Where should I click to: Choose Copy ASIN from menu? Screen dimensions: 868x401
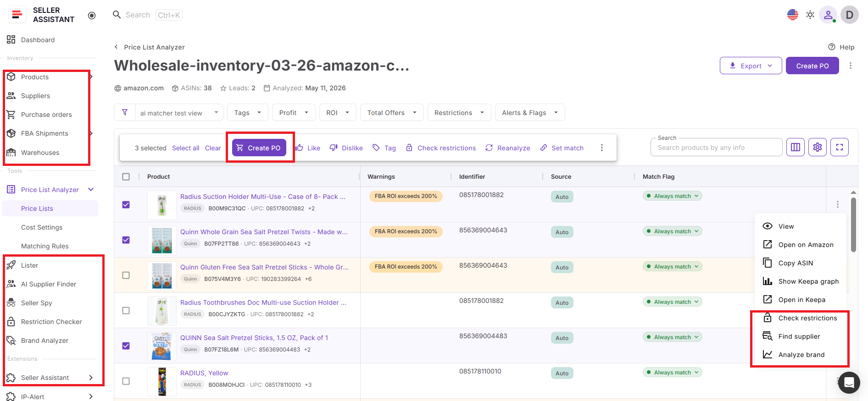pyautogui.click(x=801, y=263)
